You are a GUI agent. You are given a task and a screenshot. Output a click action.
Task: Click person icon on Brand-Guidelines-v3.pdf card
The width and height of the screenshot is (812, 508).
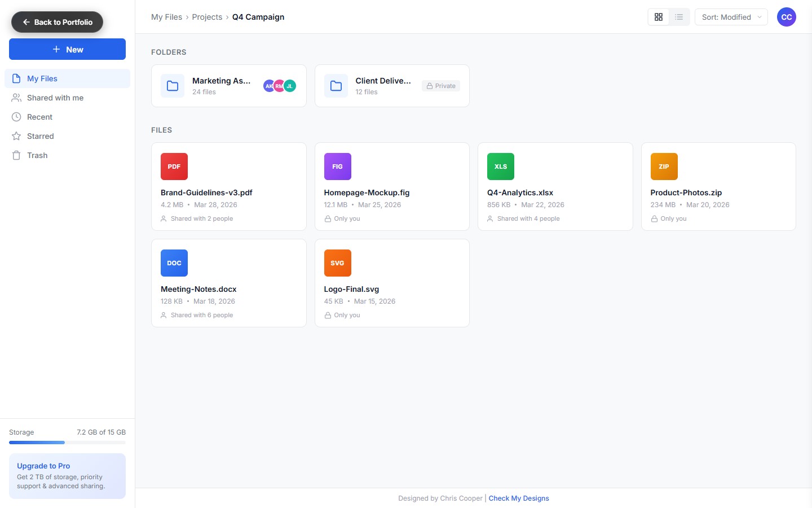[x=164, y=218]
